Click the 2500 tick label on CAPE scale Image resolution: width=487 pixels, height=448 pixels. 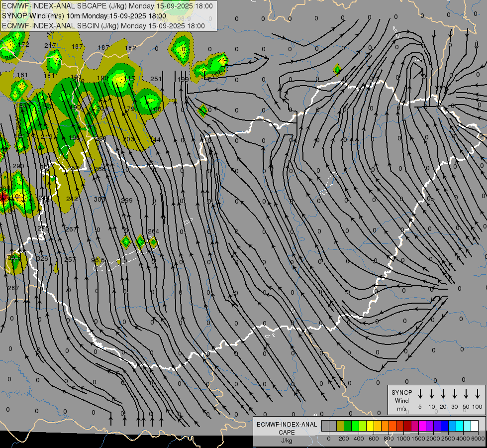448,439
